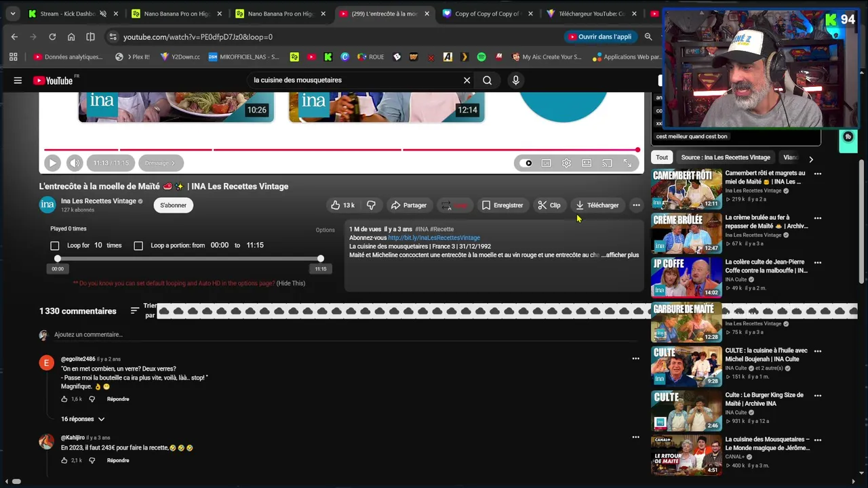868x488 pixels.
Task: Dislike the video with thumbs down
Action: (371, 205)
